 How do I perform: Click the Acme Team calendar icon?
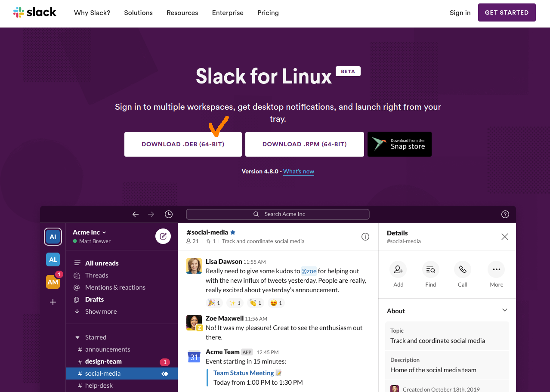pos(194,357)
